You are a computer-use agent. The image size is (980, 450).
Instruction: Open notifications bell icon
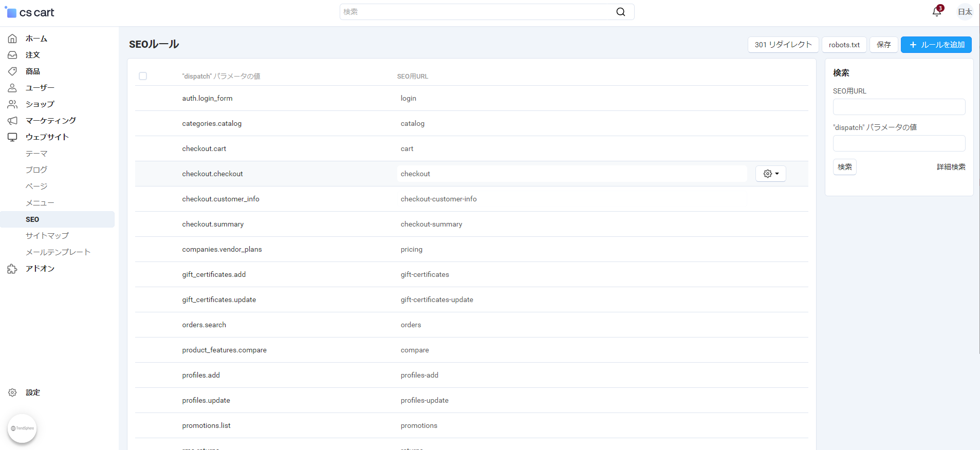pyautogui.click(x=937, y=12)
